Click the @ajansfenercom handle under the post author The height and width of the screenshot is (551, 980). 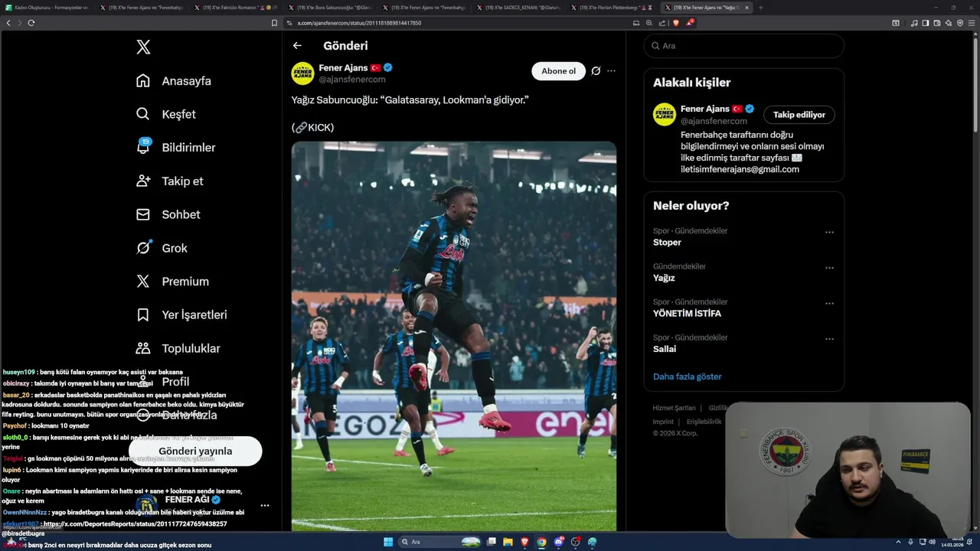click(x=352, y=80)
